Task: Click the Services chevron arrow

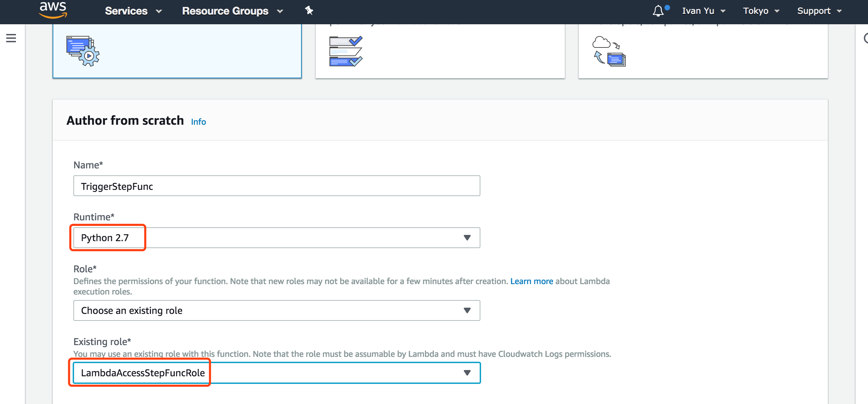Action: pos(159,11)
